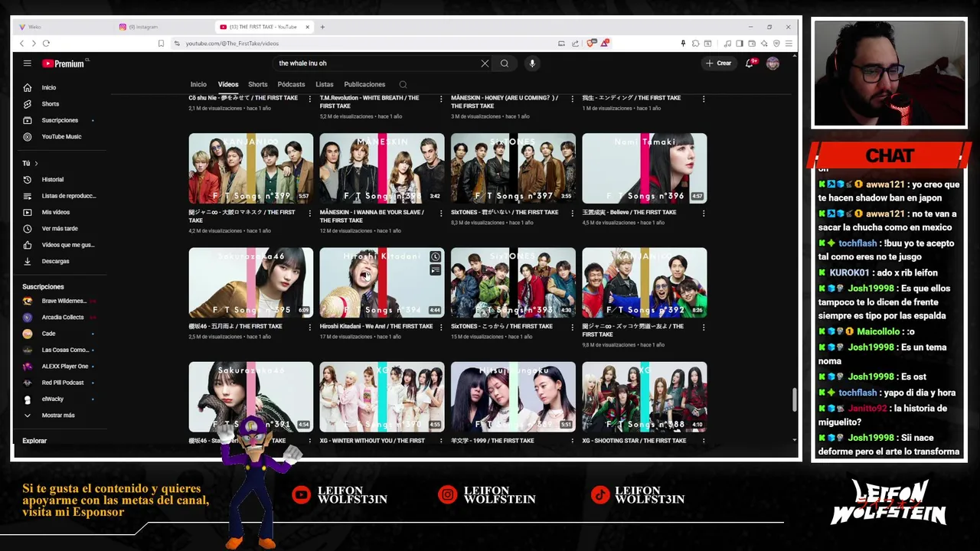Switch to the Weko browser tab
980x551 pixels.
pyautogui.click(x=61, y=27)
